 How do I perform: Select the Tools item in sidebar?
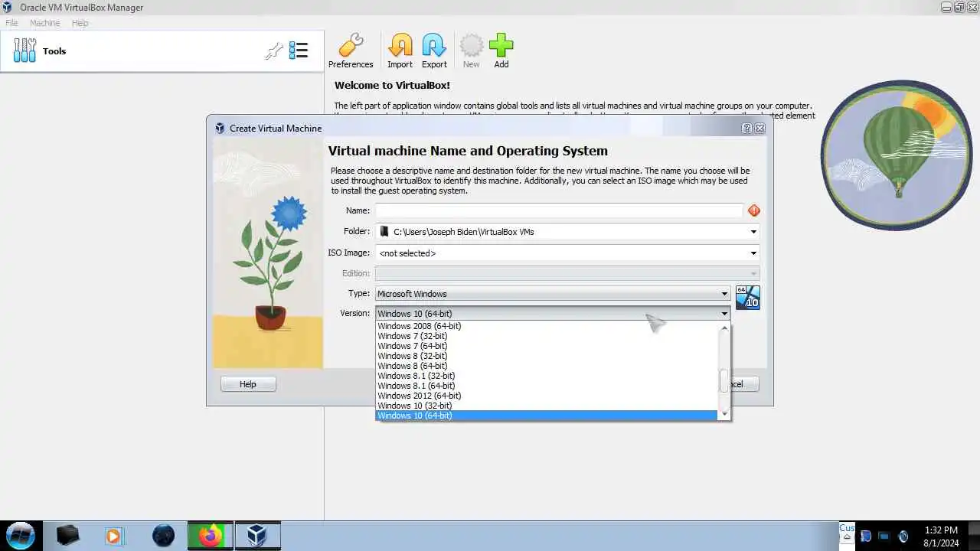click(162, 51)
